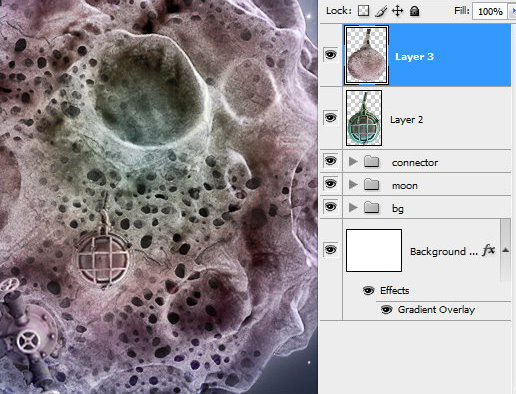
Task: Click the connector folder icon
Action: [371, 162]
